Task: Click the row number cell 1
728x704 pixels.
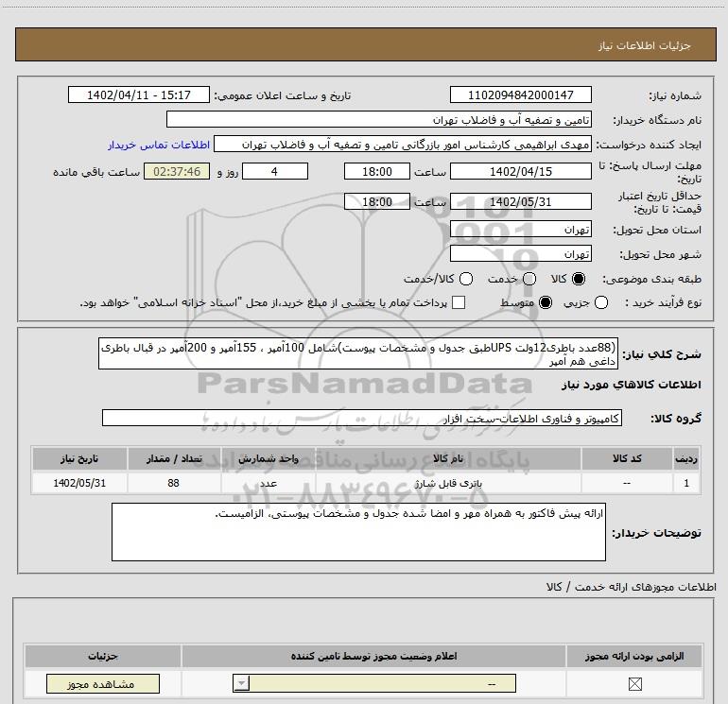Action: click(686, 483)
